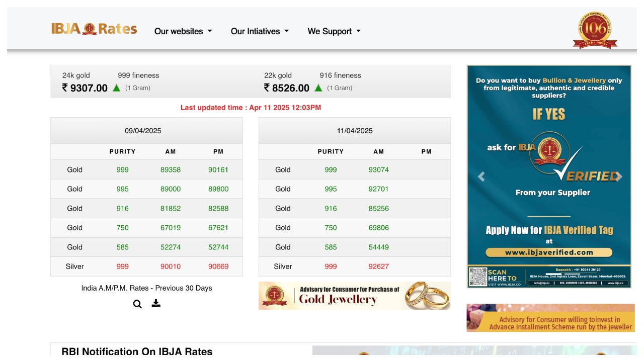
Task: Expand the Our websites dropdown
Action: pyautogui.click(x=183, y=31)
